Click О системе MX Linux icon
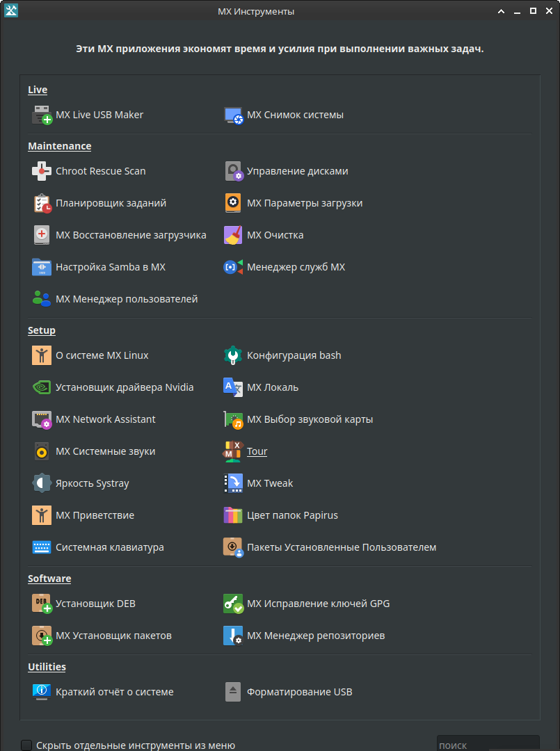 [42, 355]
